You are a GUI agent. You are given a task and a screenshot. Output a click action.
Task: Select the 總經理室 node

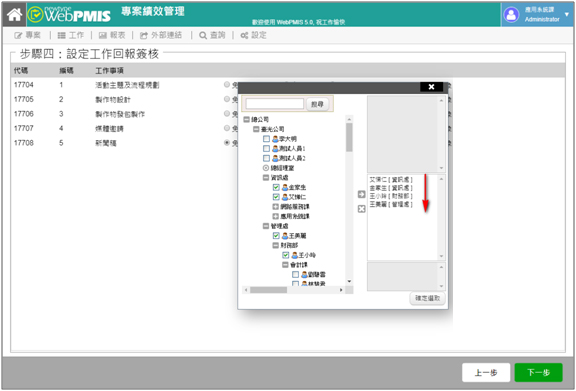pos(278,168)
